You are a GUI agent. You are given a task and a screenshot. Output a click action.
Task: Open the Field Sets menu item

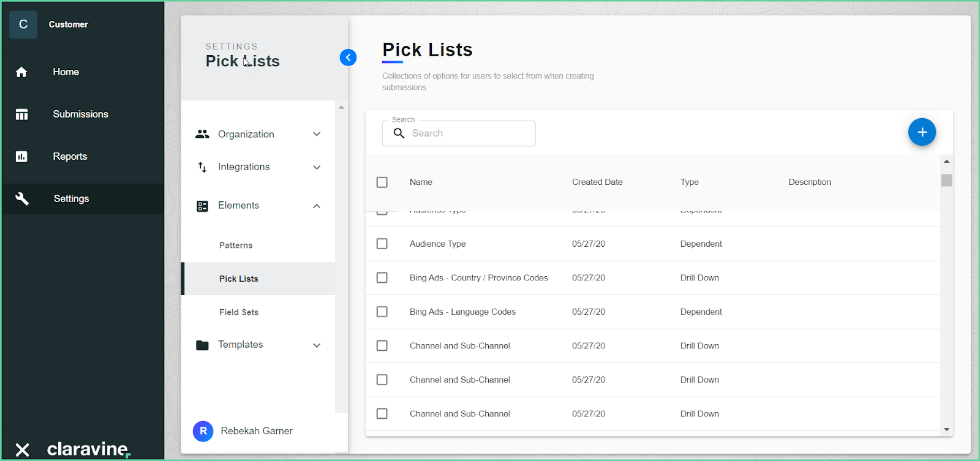[x=239, y=312]
